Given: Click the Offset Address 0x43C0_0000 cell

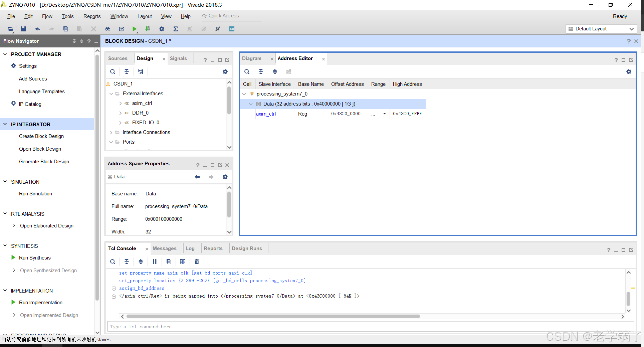Looking at the screenshot, I should [346, 114].
